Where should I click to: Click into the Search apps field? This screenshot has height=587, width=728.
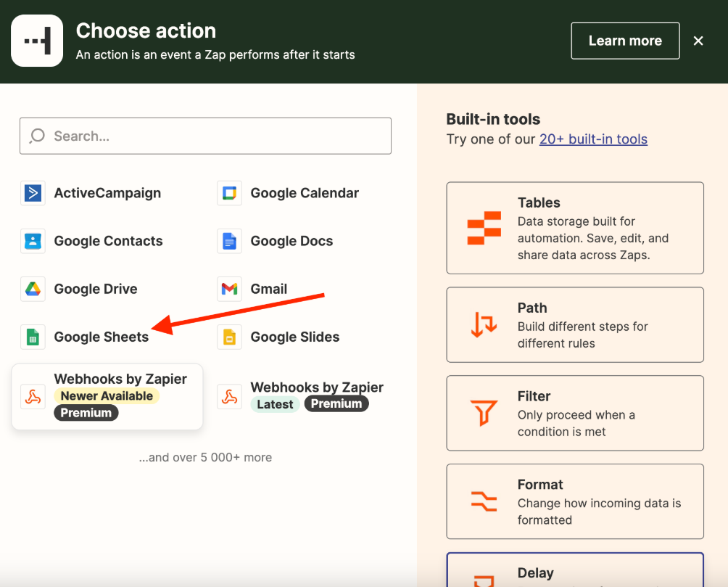click(x=205, y=136)
